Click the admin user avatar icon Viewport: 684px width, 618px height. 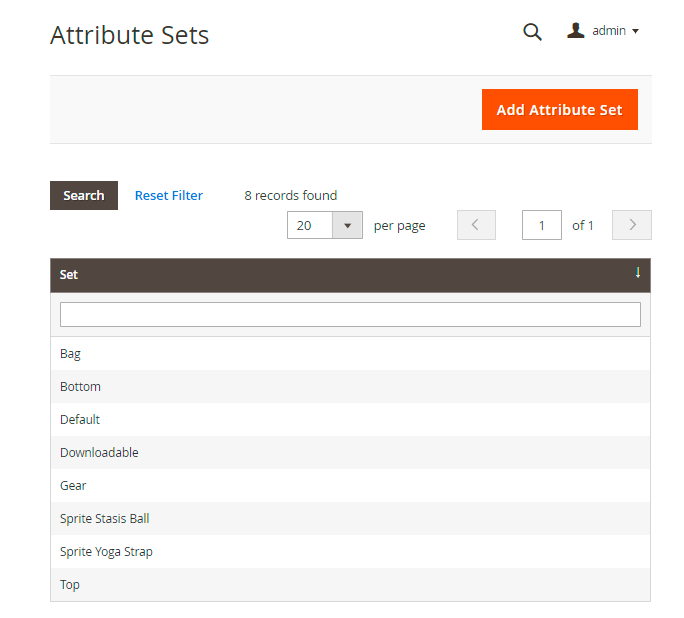(576, 31)
